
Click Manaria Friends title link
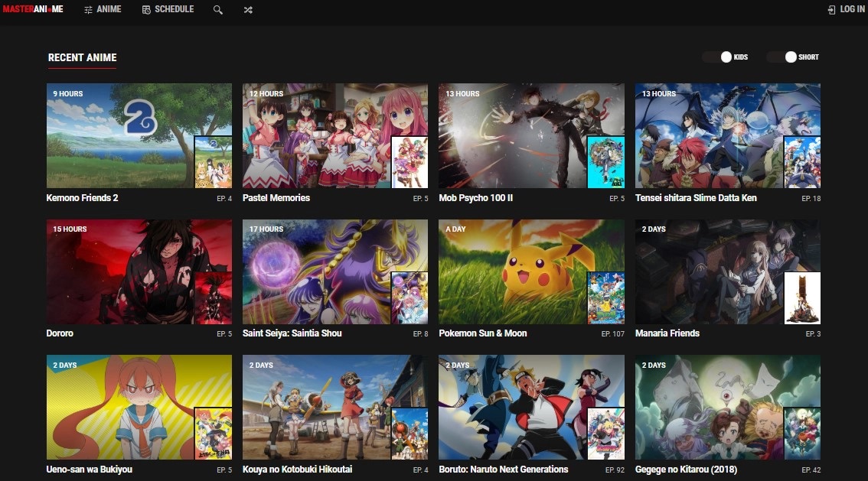pos(667,333)
